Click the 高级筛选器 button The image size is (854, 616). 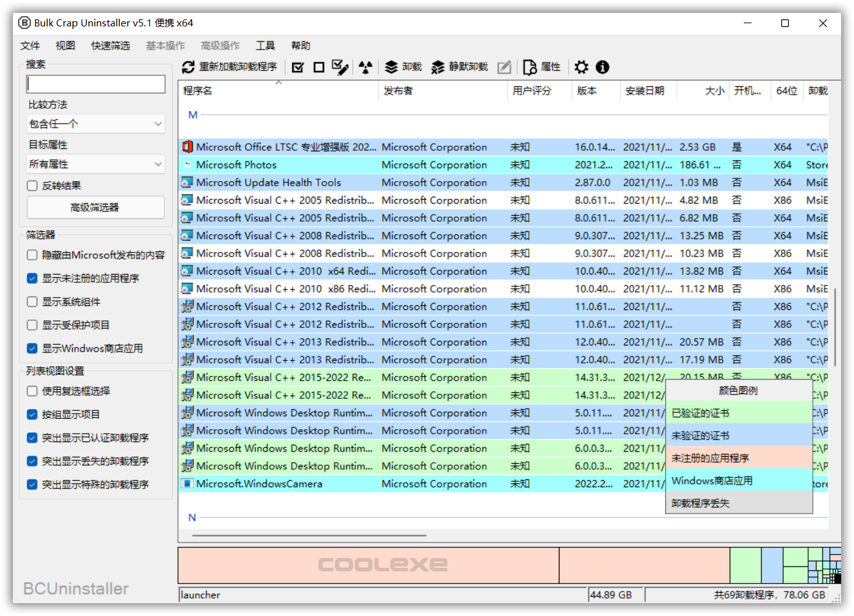point(95,207)
